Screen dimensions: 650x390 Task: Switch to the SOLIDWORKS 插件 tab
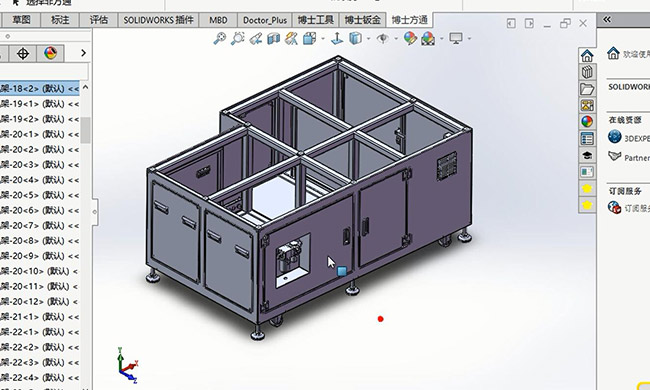pos(158,20)
